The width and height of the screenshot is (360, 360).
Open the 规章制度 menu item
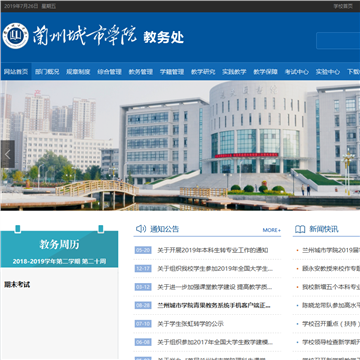(x=78, y=72)
